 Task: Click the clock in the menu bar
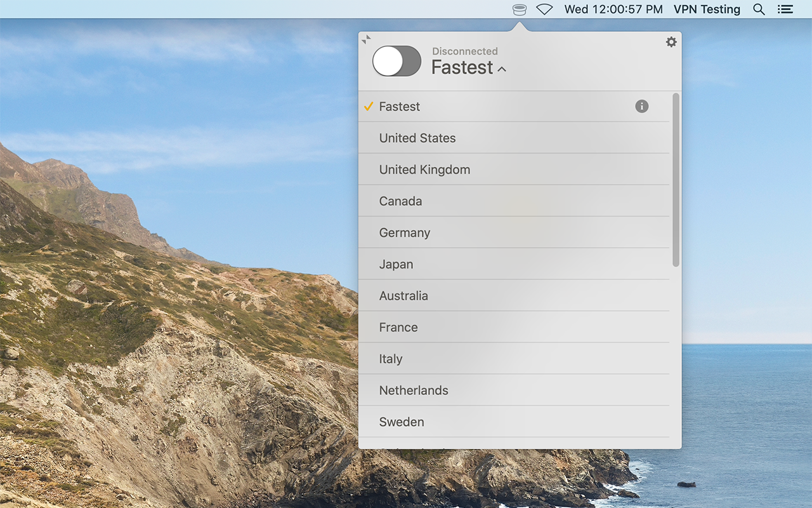coord(613,9)
